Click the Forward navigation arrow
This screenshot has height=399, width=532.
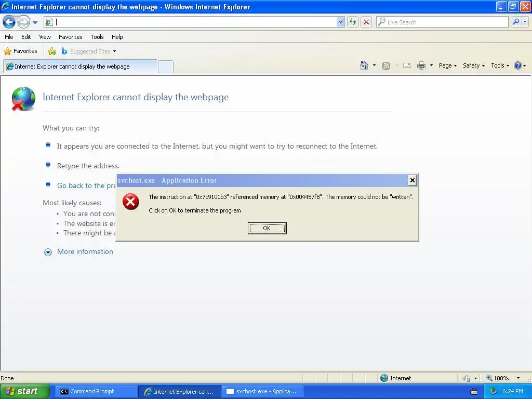point(23,22)
